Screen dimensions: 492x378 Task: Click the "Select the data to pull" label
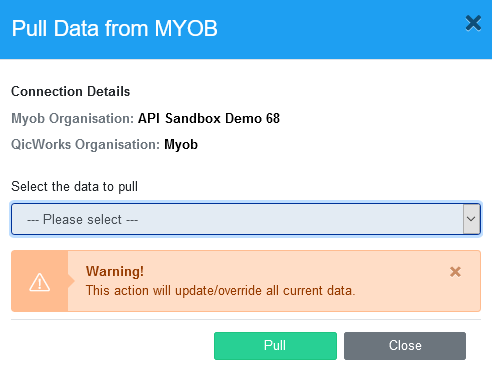click(74, 186)
